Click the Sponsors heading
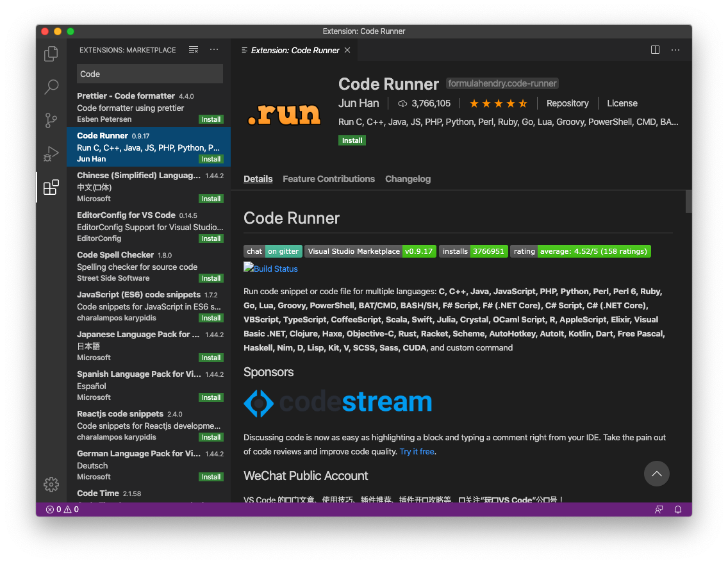The height and width of the screenshot is (564, 728). (x=269, y=372)
